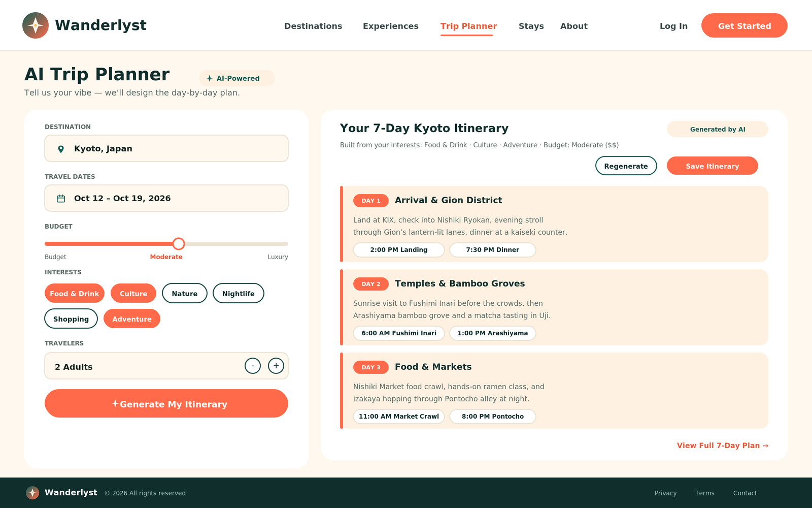Click the Kyoto, Japan destination field
Viewport: 812px width, 508px height.
tap(166, 148)
